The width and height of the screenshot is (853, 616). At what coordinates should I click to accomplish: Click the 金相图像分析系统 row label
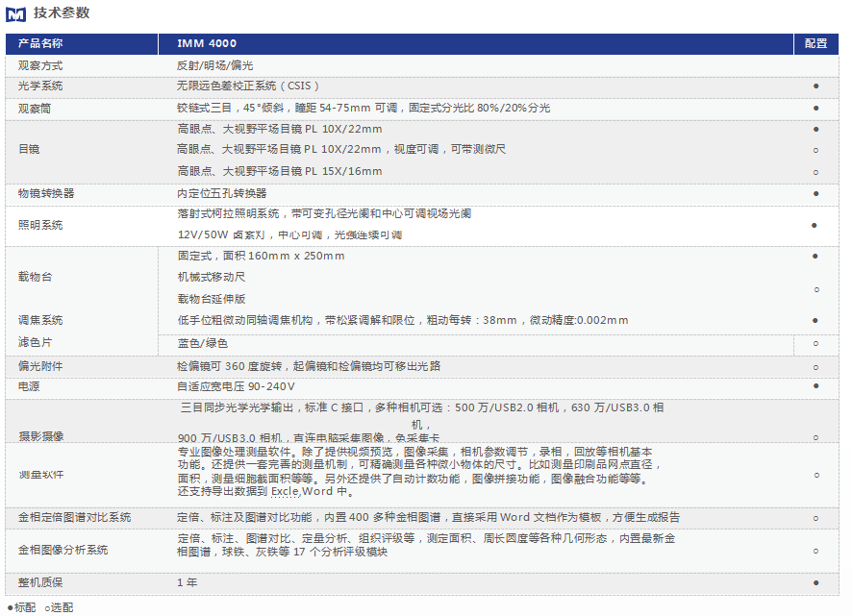click(63, 550)
